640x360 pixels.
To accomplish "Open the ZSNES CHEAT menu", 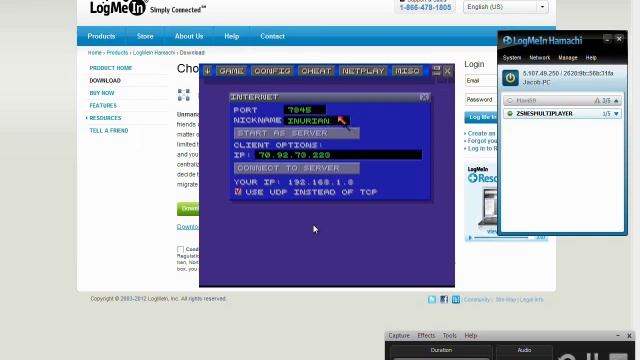I will point(316,71).
